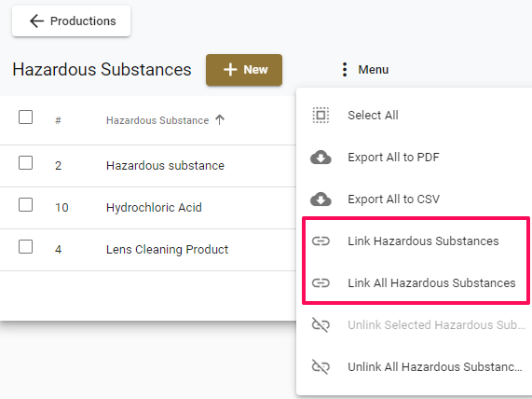The image size is (532, 399).
Task: Sort by the Hazardous Substance column arrow
Action: [x=220, y=120]
